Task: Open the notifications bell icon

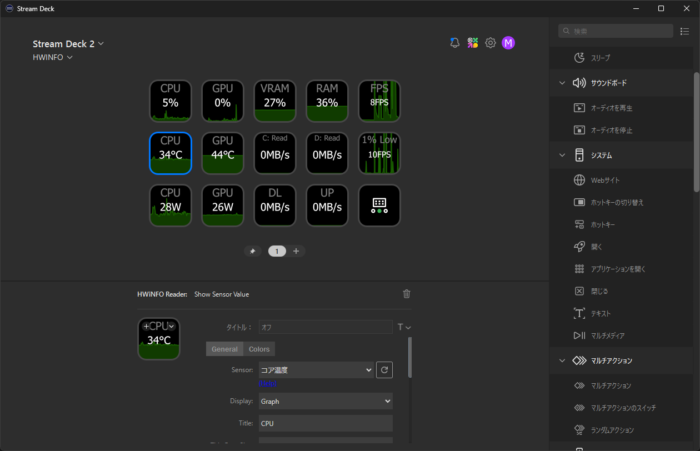Action: 454,43
